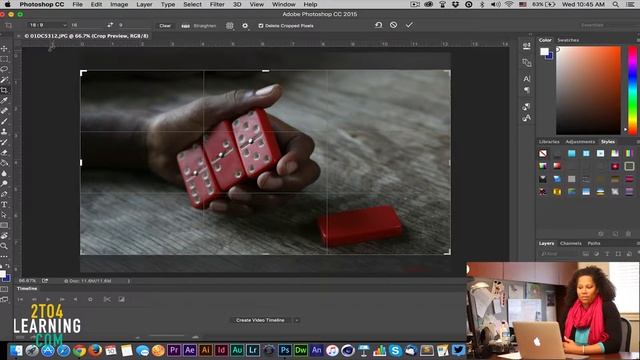
Task: Click Create Video Timeline button
Action: coord(260,320)
